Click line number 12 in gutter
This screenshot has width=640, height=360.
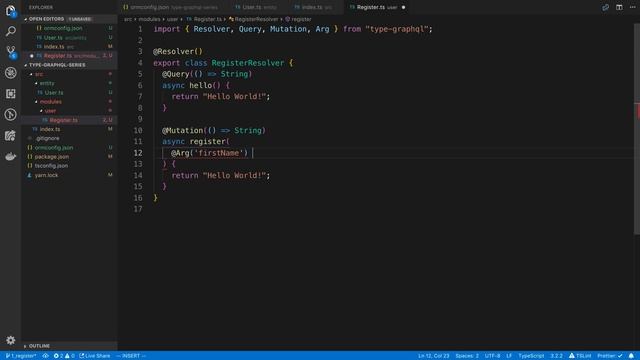pos(138,153)
